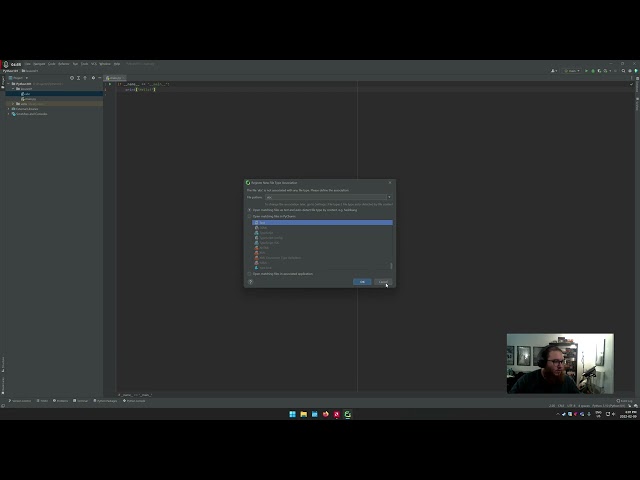The width and height of the screenshot is (640, 480).
Task: Show hidden system tray icons chevron
Action: pos(558,414)
